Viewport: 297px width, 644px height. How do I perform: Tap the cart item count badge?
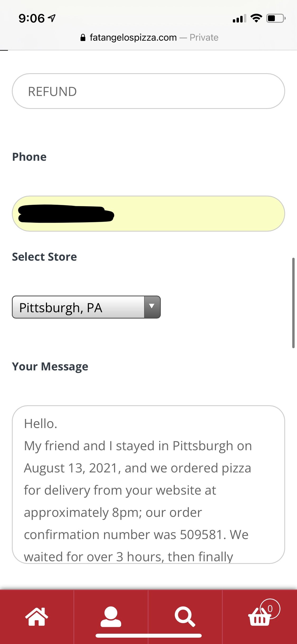pyautogui.click(x=270, y=609)
